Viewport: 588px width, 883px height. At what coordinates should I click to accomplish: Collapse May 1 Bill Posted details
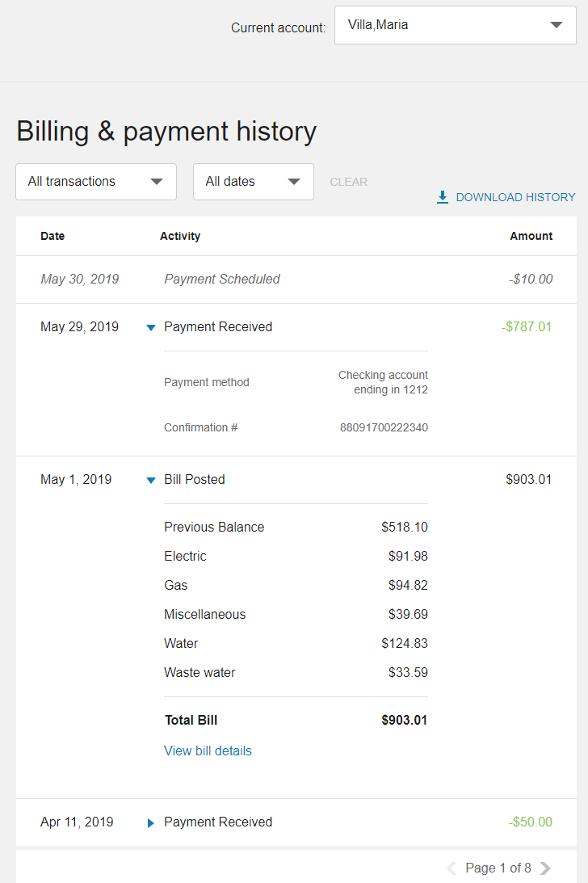[x=150, y=480]
